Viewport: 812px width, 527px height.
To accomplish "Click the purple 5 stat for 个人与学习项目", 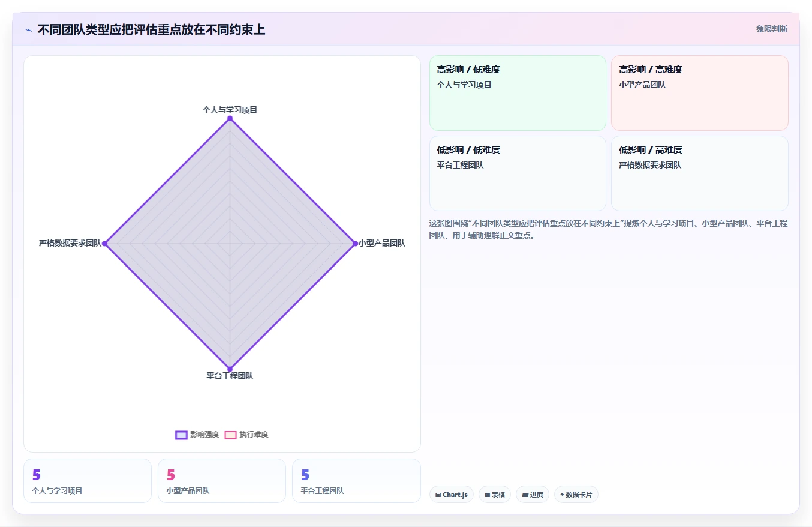I will pyautogui.click(x=36, y=475).
